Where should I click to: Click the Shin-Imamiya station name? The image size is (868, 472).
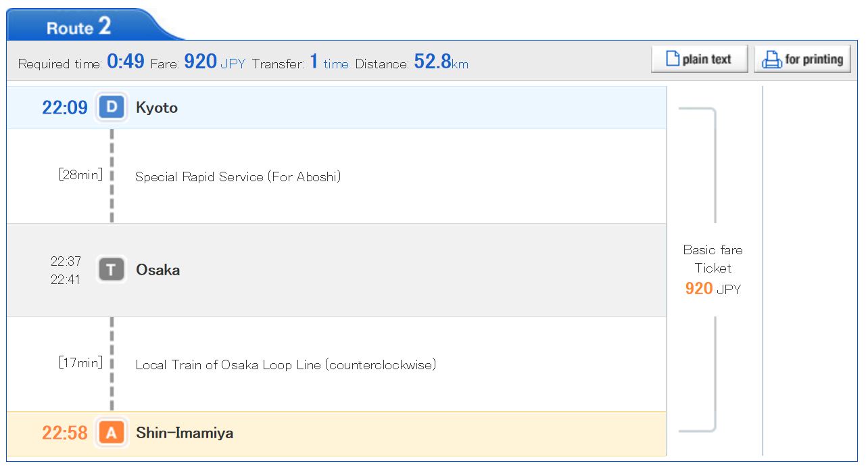[185, 433]
